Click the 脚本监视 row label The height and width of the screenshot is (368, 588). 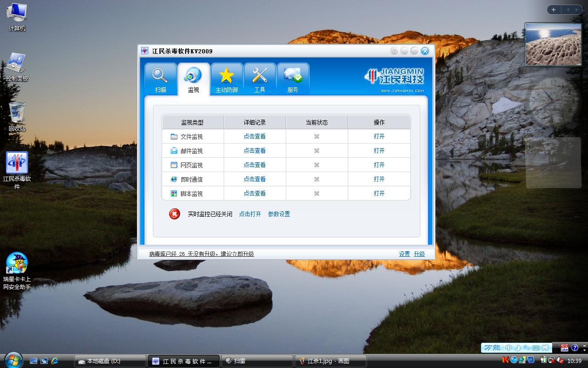pos(192,194)
